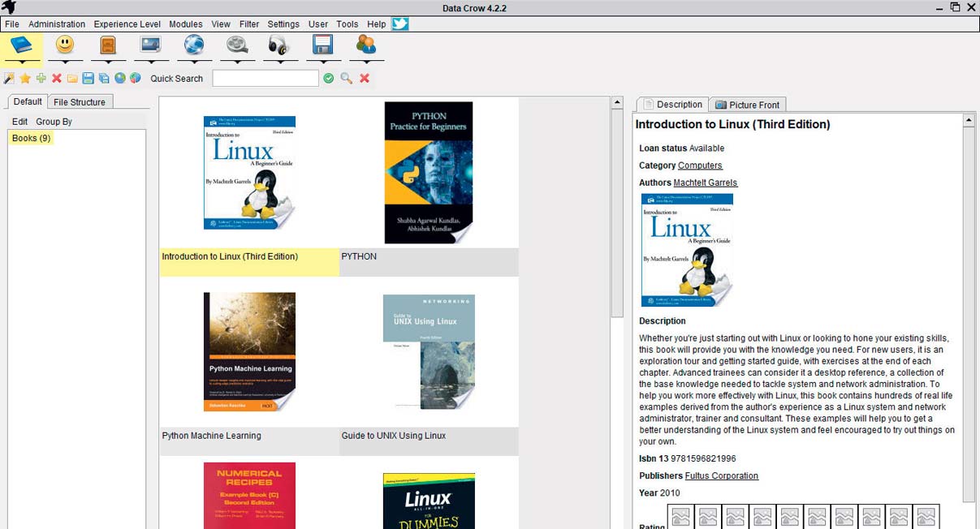
Task: Follow the Fultus Corporation publisher link
Action: click(x=722, y=476)
